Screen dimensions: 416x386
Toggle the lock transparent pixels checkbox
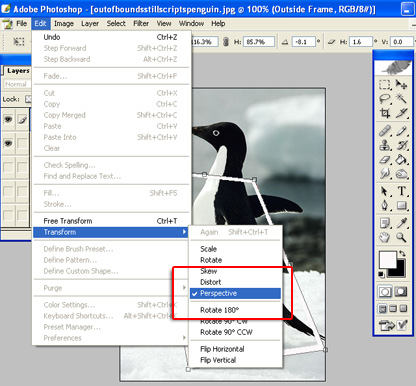point(28,99)
